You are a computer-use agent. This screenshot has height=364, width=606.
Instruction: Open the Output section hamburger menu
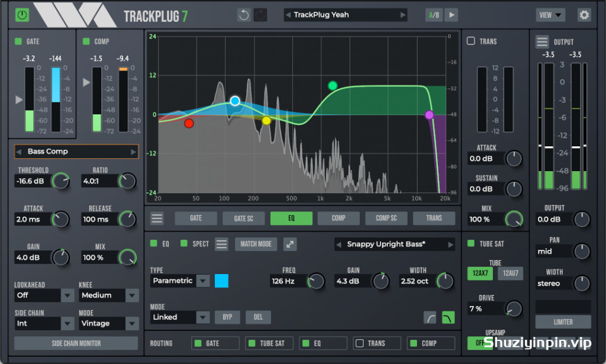pos(542,42)
